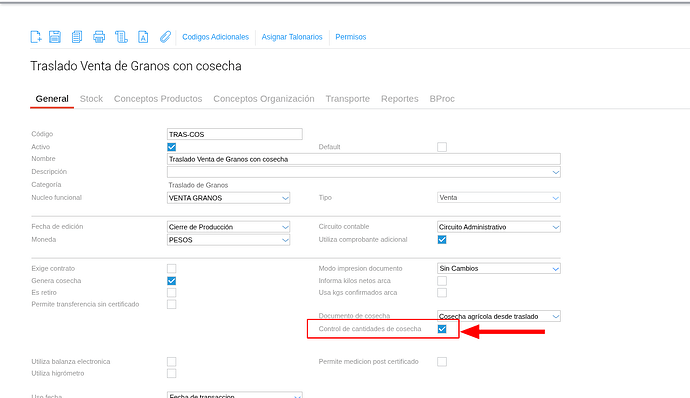Toggle Permite transferencia sin certificado checkbox
Image resolution: width=690 pixels, height=398 pixels.
pos(172,304)
